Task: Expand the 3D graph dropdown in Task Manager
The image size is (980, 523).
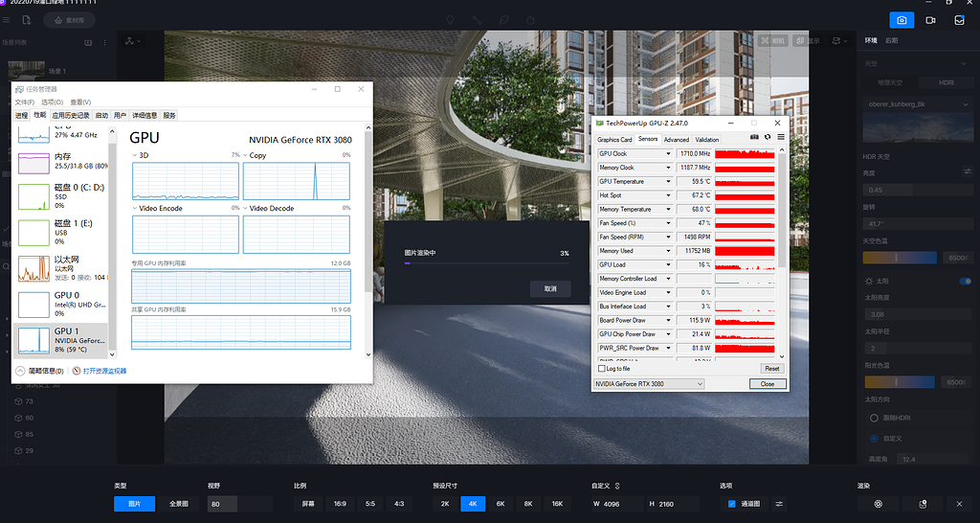Action: point(135,155)
